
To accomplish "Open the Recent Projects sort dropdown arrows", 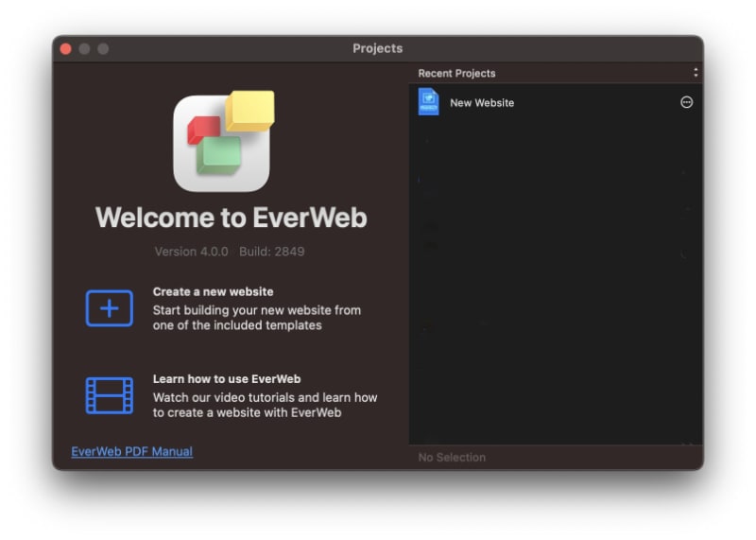I will (x=696, y=73).
